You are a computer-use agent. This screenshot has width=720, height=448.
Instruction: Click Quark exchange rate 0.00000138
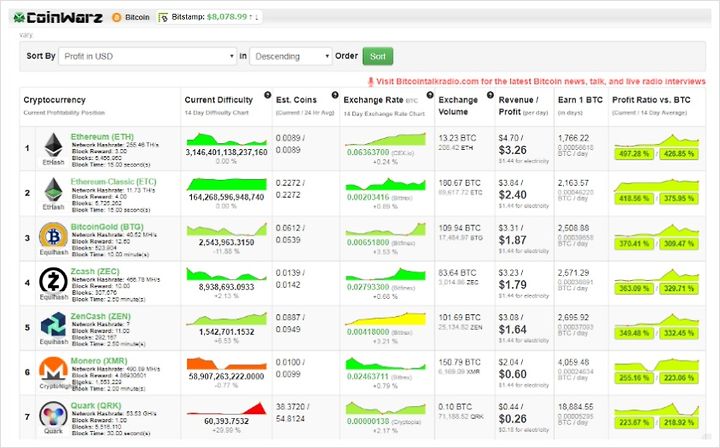click(368, 421)
